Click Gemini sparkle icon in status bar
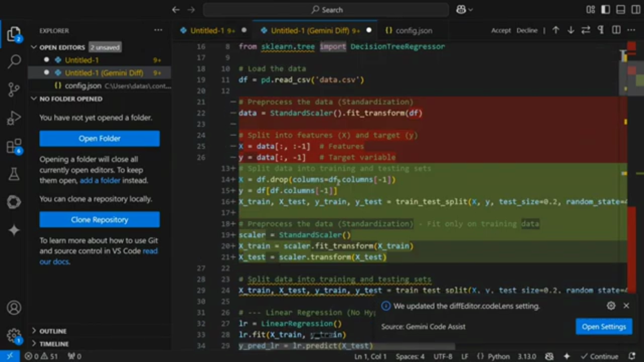Screen dimensions: 644x362 click(x=567, y=356)
